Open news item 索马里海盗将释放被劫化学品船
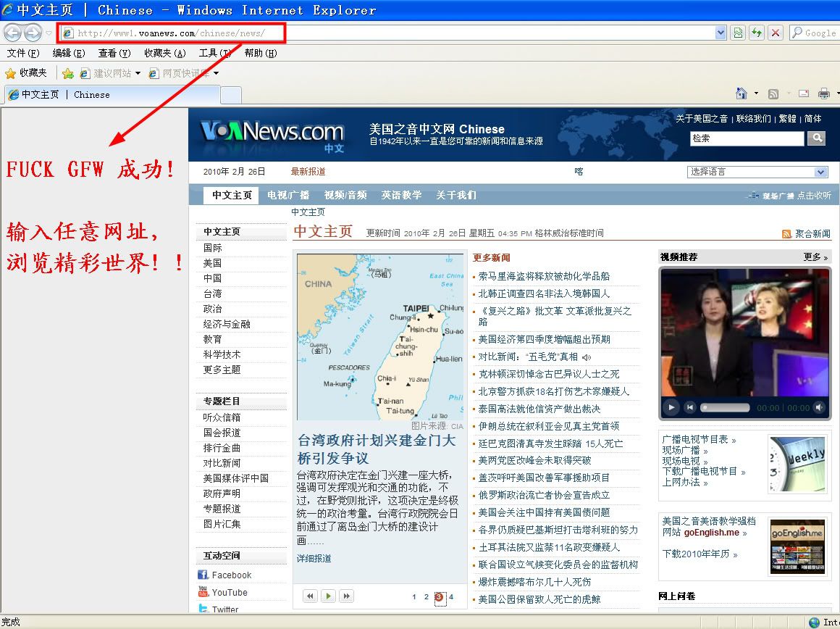 click(x=544, y=276)
